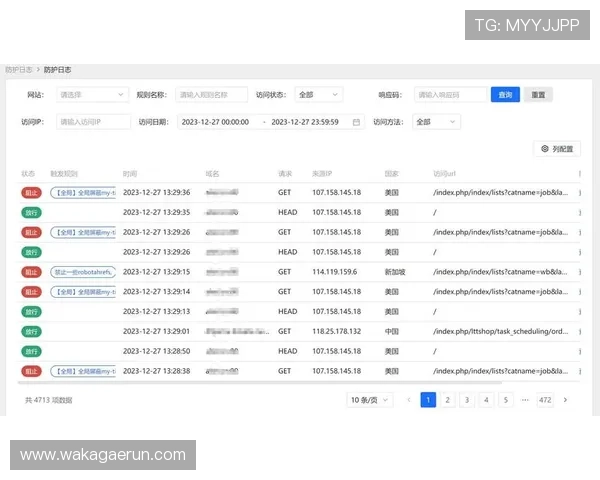Focus the 规则名称 rule name input

pos(211,95)
